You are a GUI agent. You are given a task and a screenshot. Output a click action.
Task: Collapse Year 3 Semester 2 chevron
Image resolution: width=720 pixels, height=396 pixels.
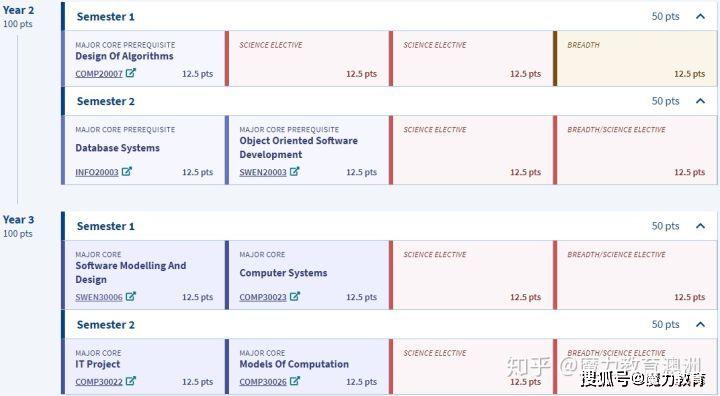pos(700,324)
